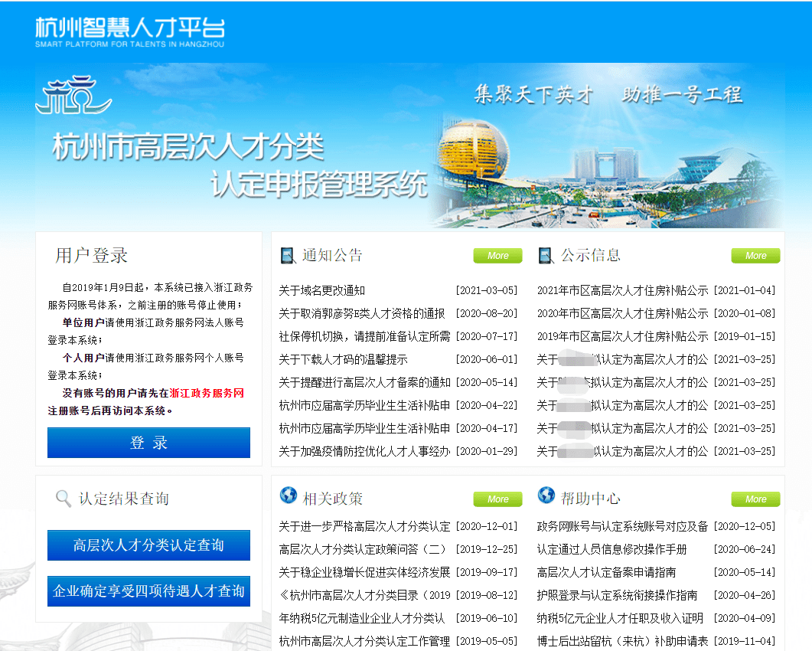The height and width of the screenshot is (651, 812).
Task: Click the 杭州市高层次人才分类 banner title
Action: (188, 147)
